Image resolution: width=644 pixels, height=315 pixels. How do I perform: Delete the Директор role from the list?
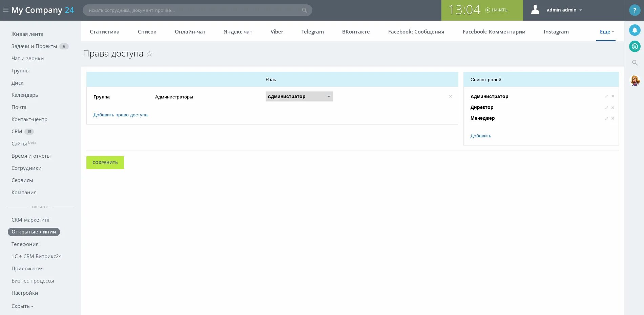click(612, 108)
